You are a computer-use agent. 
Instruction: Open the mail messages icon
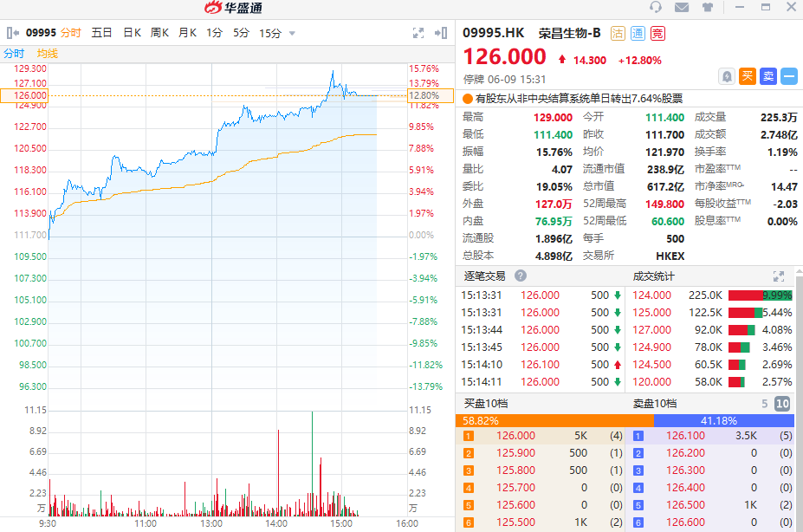682,7
